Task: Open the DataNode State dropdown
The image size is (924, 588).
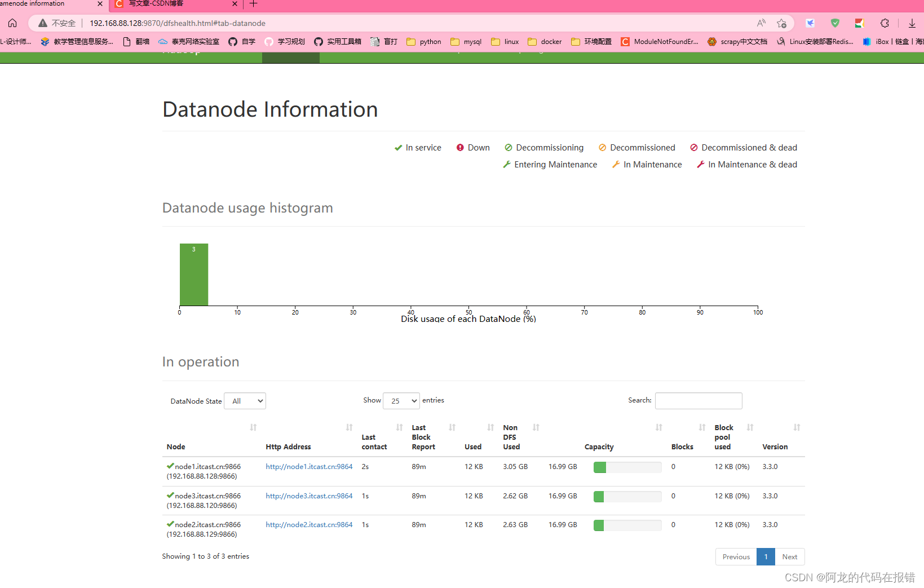Action: [245, 401]
